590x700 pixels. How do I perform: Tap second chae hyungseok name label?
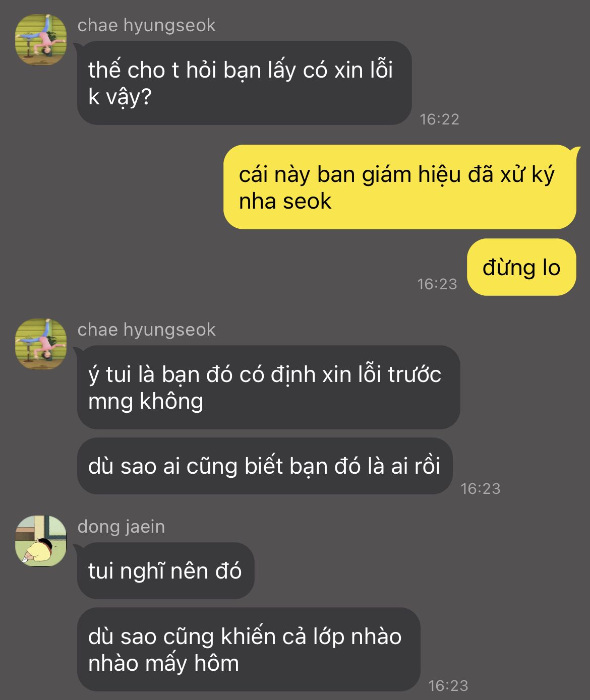click(146, 330)
